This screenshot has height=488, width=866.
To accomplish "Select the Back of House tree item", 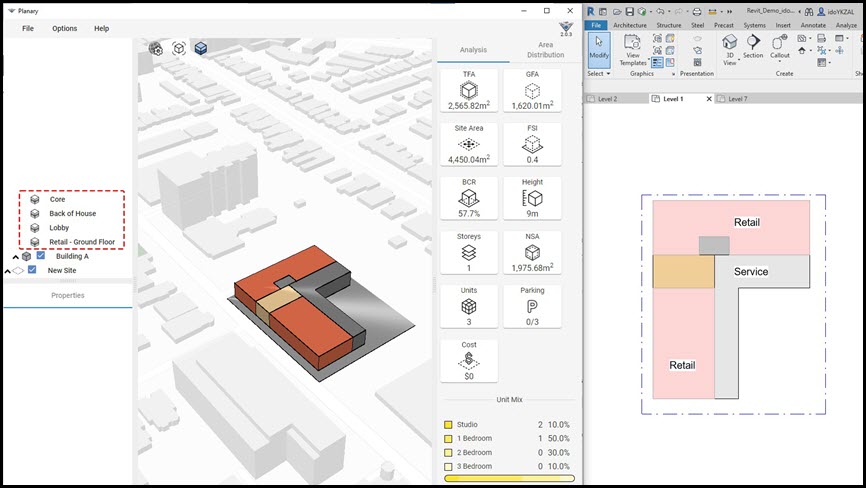I will click(x=72, y=214).
